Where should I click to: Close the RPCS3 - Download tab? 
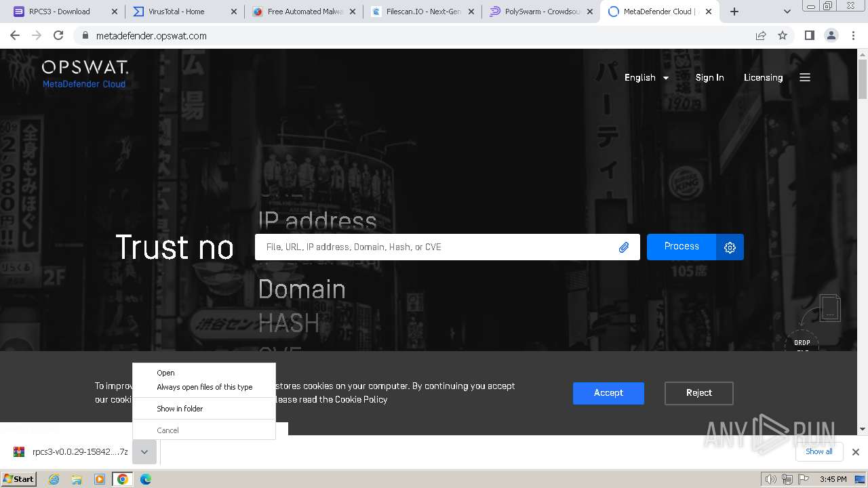tap(114, 12)
